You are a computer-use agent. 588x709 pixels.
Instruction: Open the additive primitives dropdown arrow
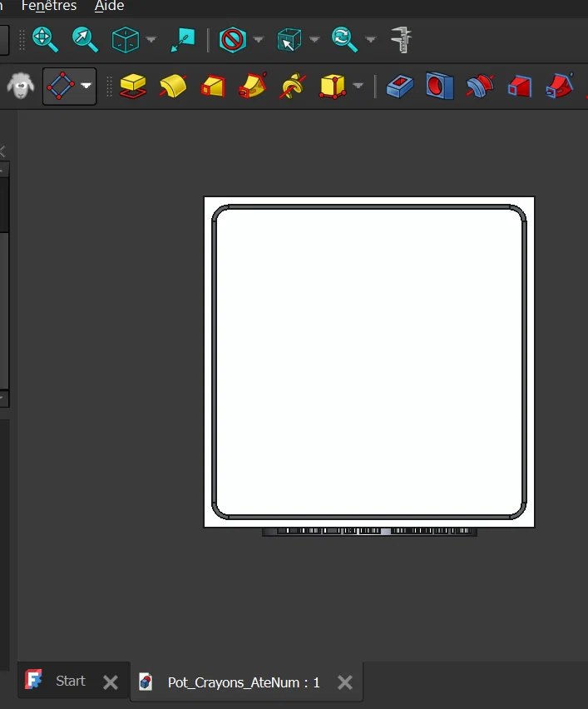click(x=358, y=86)
